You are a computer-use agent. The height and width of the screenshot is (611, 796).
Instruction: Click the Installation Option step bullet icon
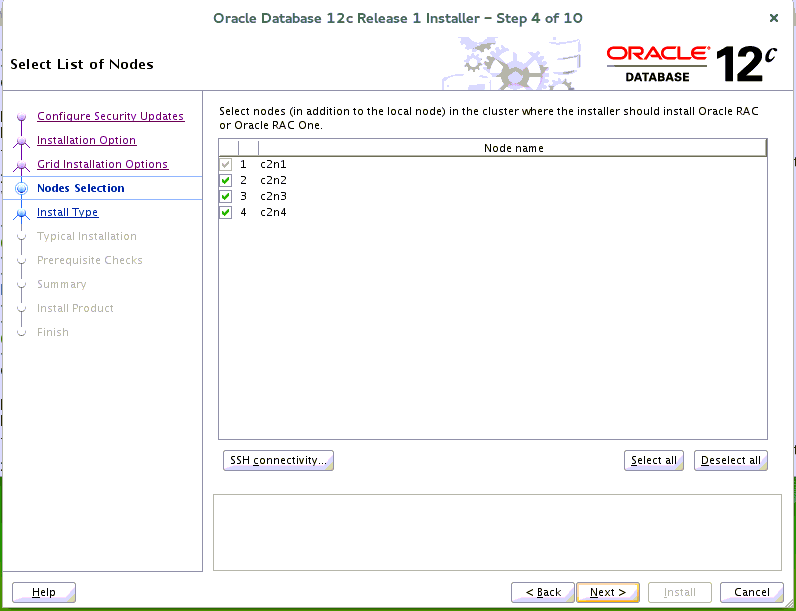click(22, 141)
